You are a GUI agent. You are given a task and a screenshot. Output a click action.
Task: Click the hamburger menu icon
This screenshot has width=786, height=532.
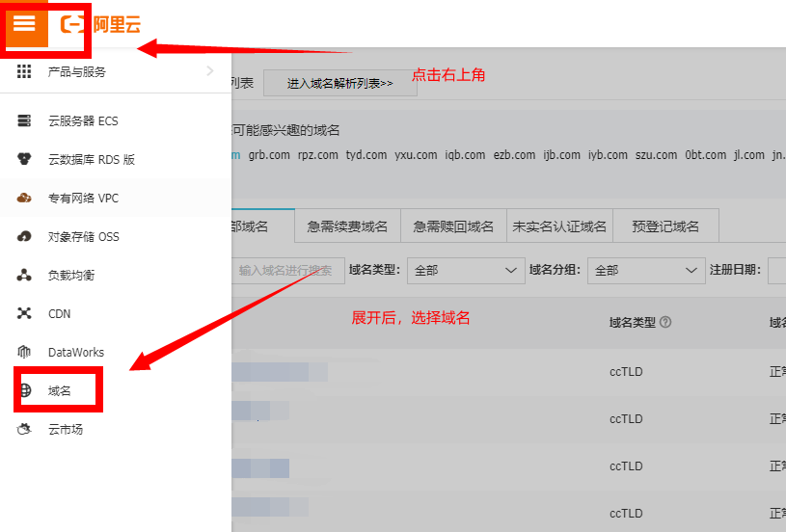[x=24, y=23]
